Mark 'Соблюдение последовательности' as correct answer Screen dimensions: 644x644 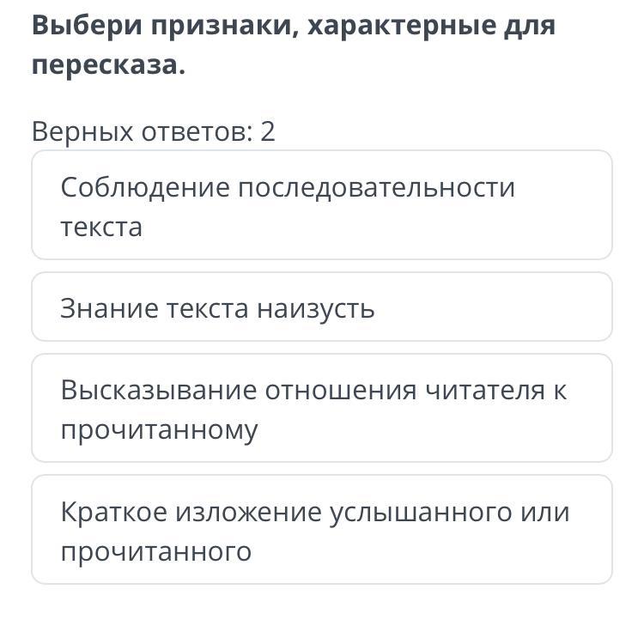point(322,205)
